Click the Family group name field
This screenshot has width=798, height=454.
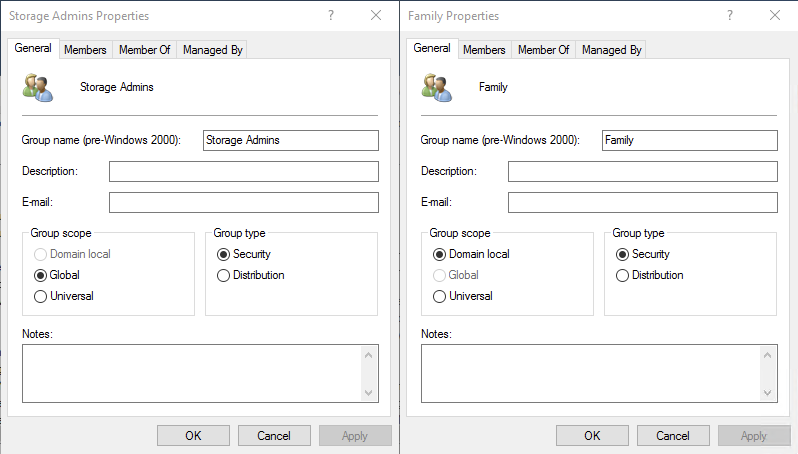pos(690,140)
